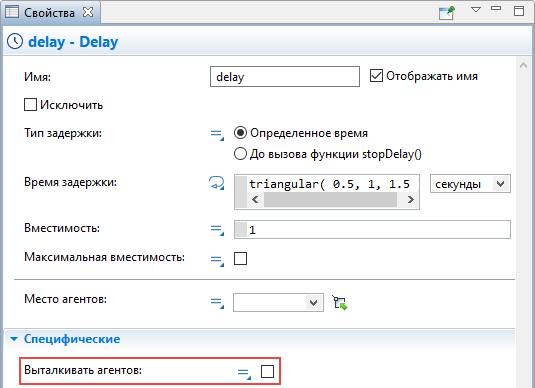Click the value icon next to Место агентов
535x388 pixels.
[217, 303]
